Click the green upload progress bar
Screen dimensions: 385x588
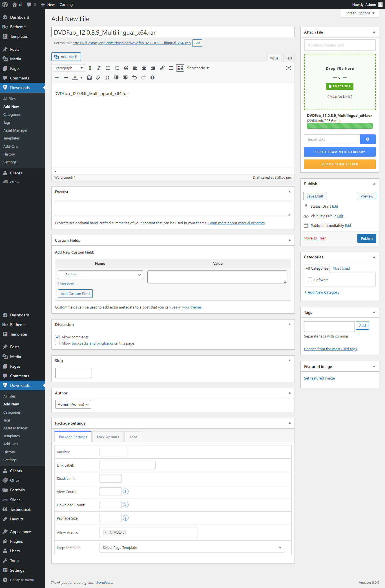tap(340, 126)
